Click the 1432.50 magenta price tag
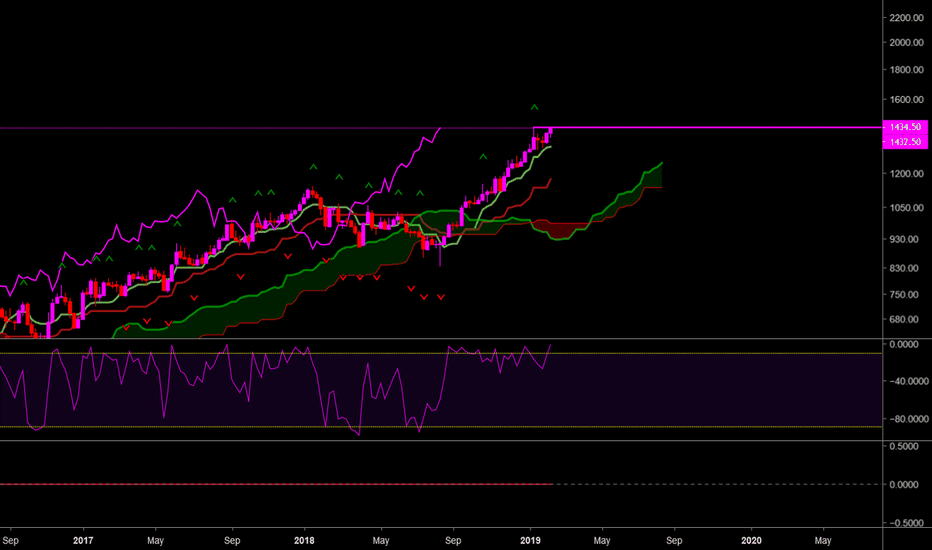Image resolution: width=932 pixels, height=550 pixels. click(x=905, y=142)
